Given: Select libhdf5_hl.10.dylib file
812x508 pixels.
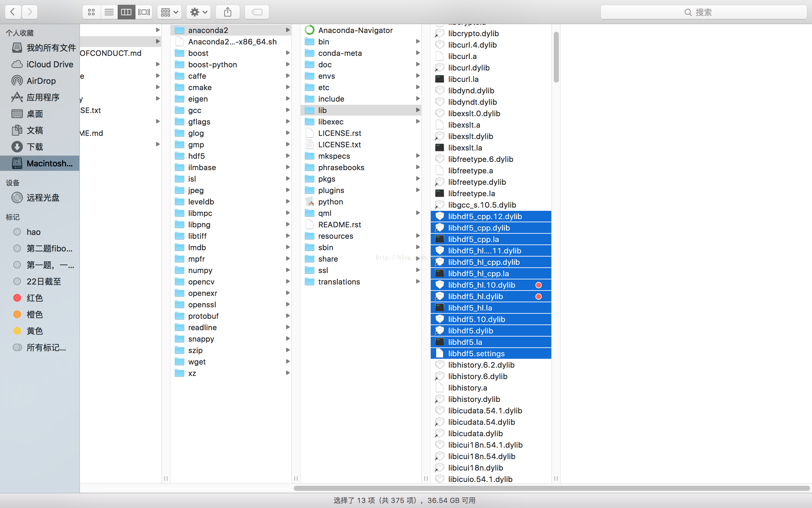Looking at the screenshot, I should (491, 285).
